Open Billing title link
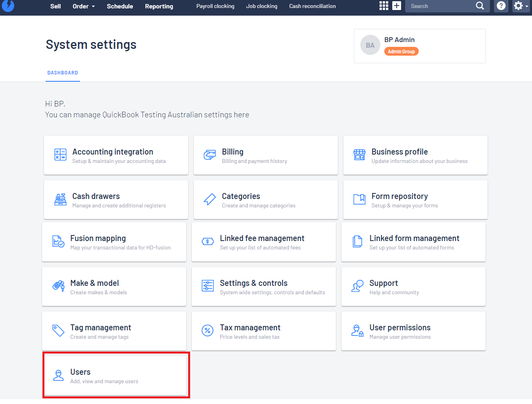The height and width of the screenshot is (404, 532). click(x=233, y=152)
